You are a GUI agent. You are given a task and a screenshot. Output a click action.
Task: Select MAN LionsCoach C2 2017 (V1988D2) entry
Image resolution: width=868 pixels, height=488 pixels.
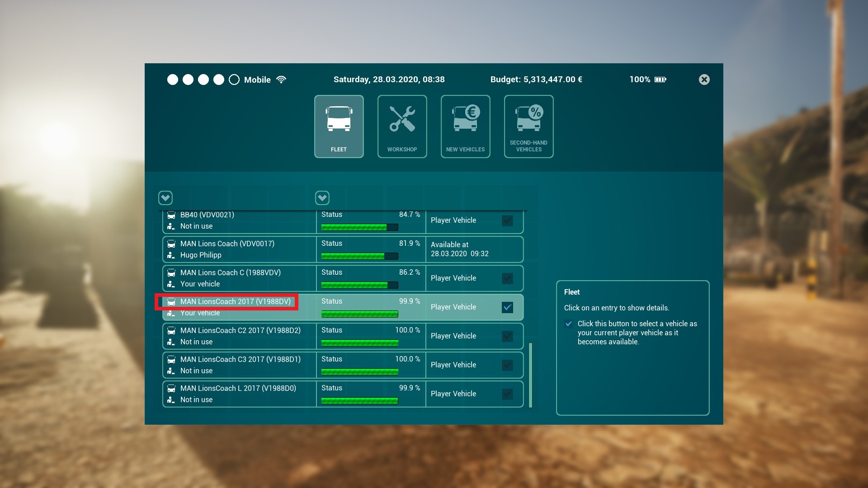coord(343,336)
